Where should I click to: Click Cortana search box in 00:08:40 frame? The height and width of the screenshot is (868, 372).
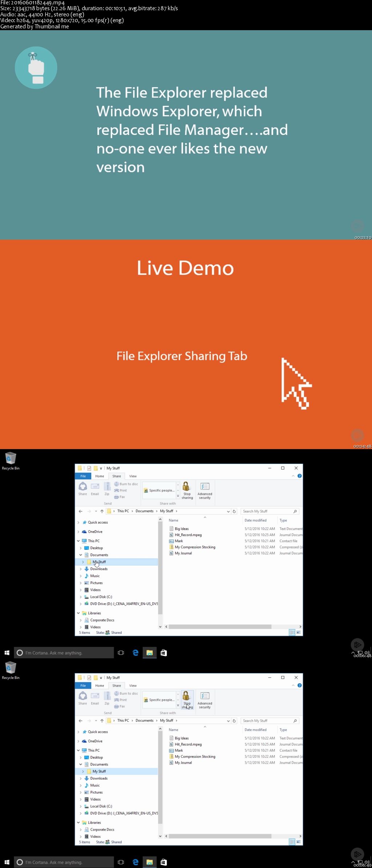pos(64,862)
